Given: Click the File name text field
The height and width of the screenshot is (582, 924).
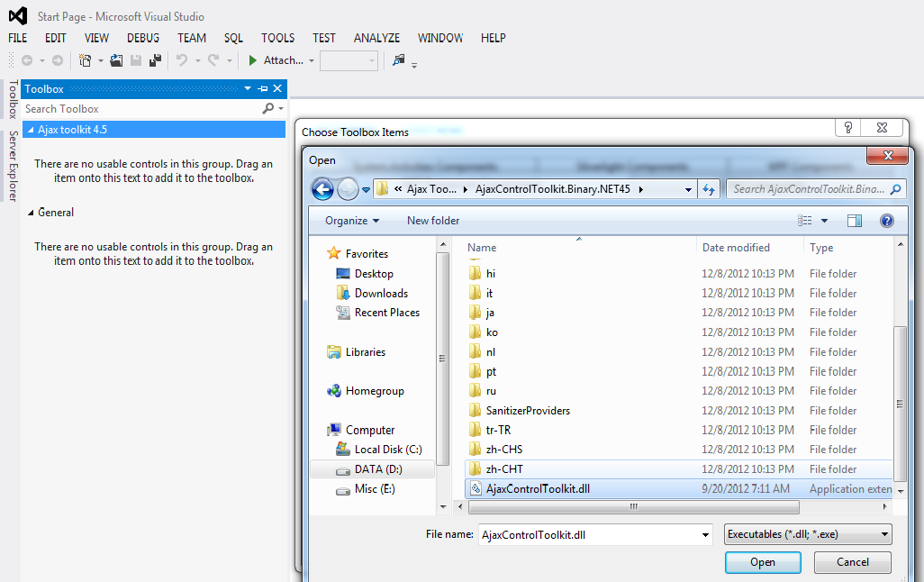Looking at the screenshot, I should (589, 535).
